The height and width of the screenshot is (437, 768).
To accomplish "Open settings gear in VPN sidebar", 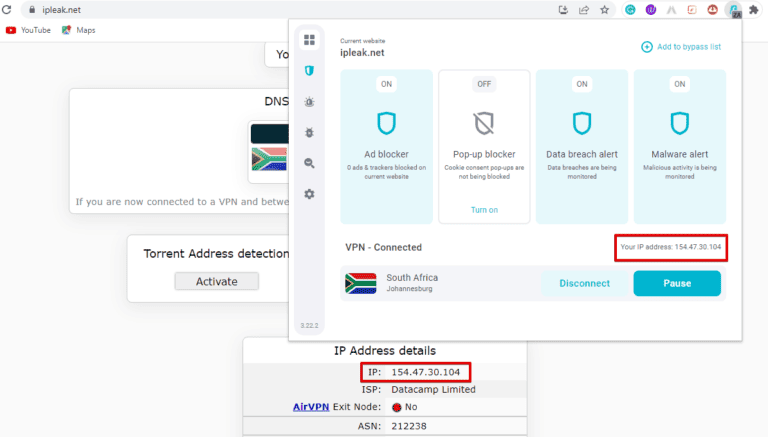I will pos(309,194).
